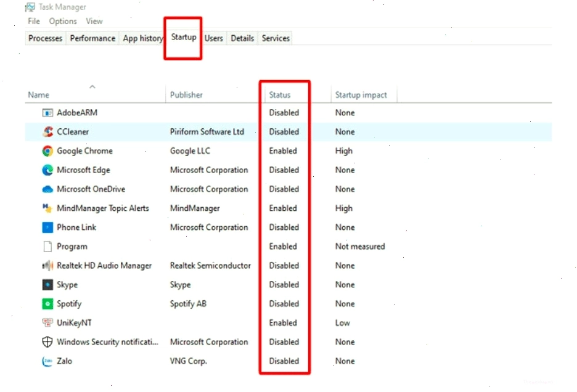
Task: Click Disabled status in the CCleaner row
Action: pos(284,132)
